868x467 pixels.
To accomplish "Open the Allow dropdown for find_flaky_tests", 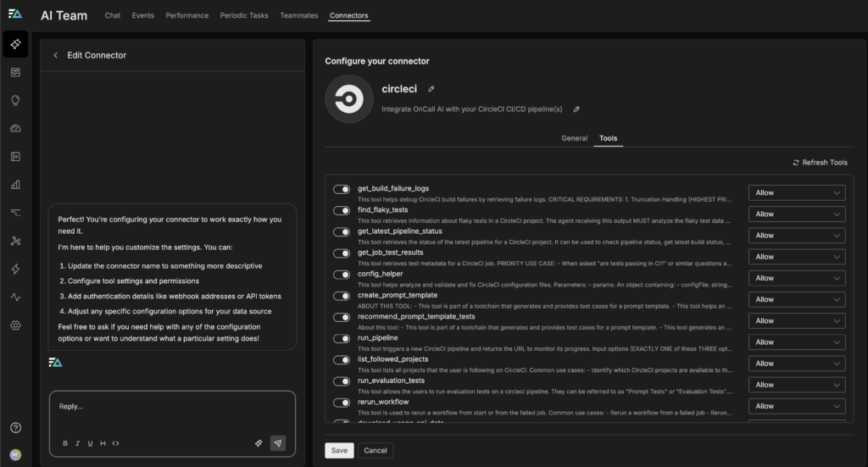I will click(796, 214).
